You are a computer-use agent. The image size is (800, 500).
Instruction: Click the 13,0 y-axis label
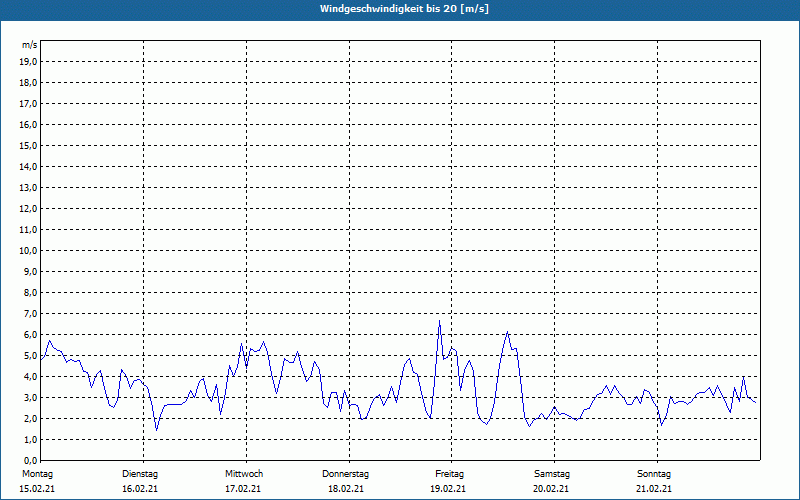(x=28, y=187)
